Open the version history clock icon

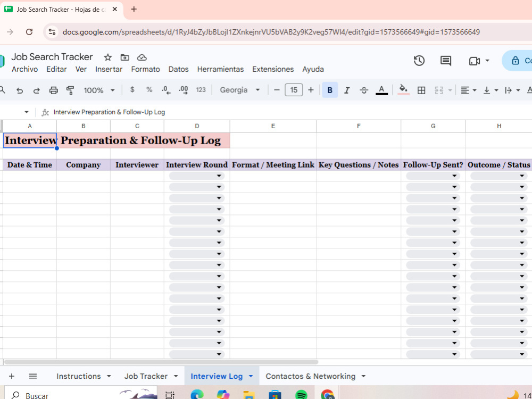pyautogui.click(x=419, y=61)
